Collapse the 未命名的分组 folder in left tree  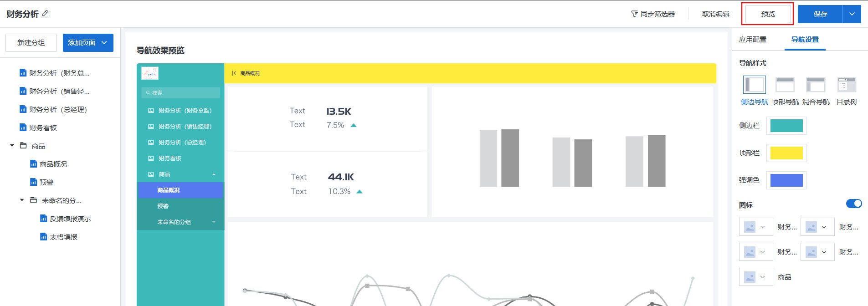tap(22, 200)
